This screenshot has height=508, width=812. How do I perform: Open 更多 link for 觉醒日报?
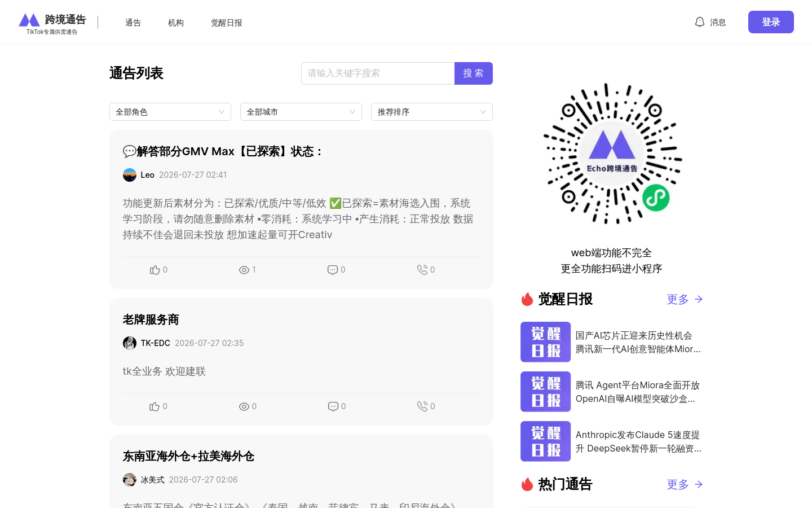point(678,299)
